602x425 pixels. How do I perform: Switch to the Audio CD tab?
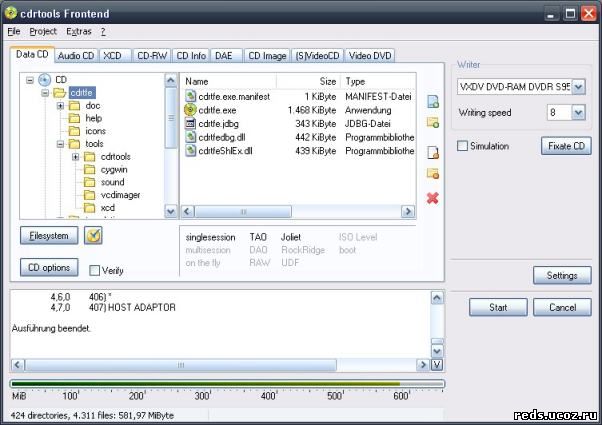(x=76, y=56)
